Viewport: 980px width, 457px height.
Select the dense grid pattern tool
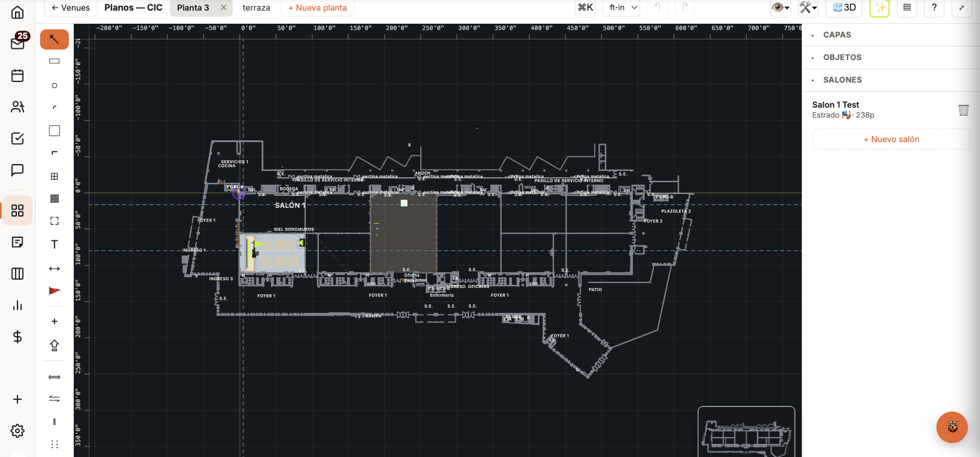(54, 198)
